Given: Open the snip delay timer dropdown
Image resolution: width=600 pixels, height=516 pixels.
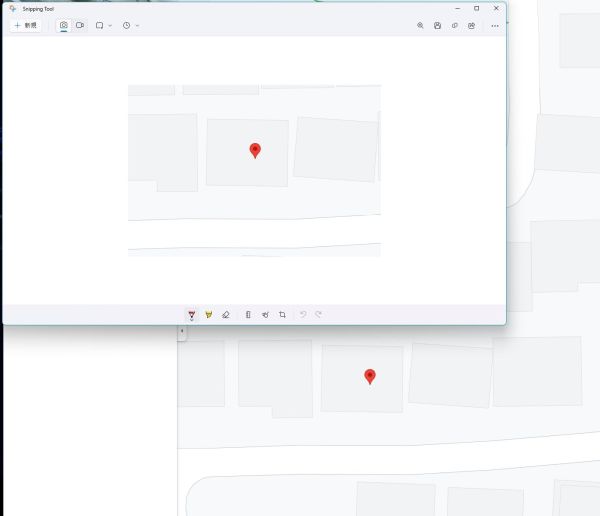Looking at the screenshot, I should coord(130,25).
